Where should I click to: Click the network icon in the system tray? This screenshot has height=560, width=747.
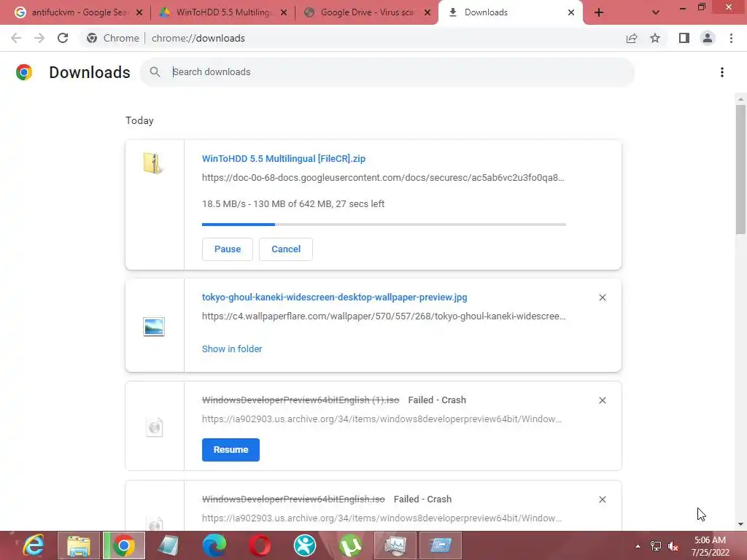click(656, 546)
